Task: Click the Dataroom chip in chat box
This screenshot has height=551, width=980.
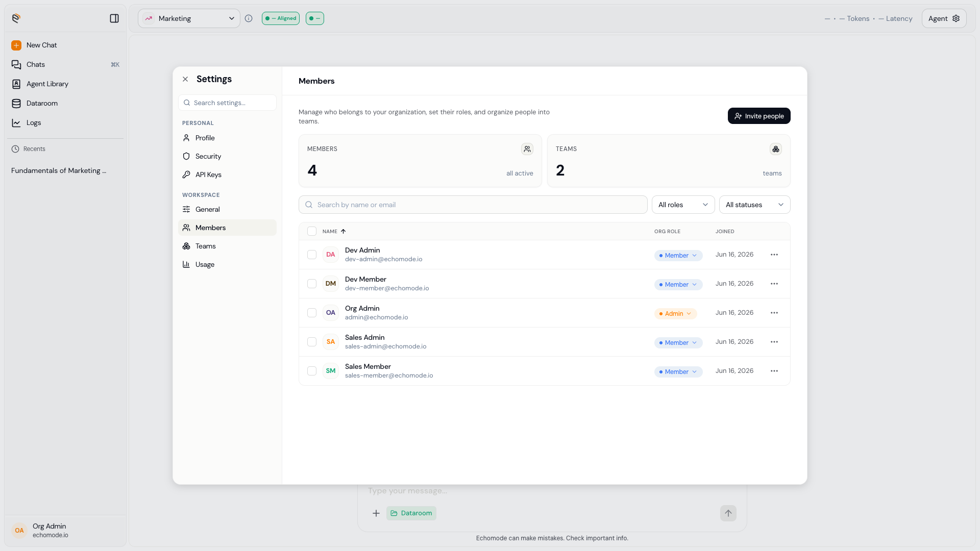Action: 411,513
